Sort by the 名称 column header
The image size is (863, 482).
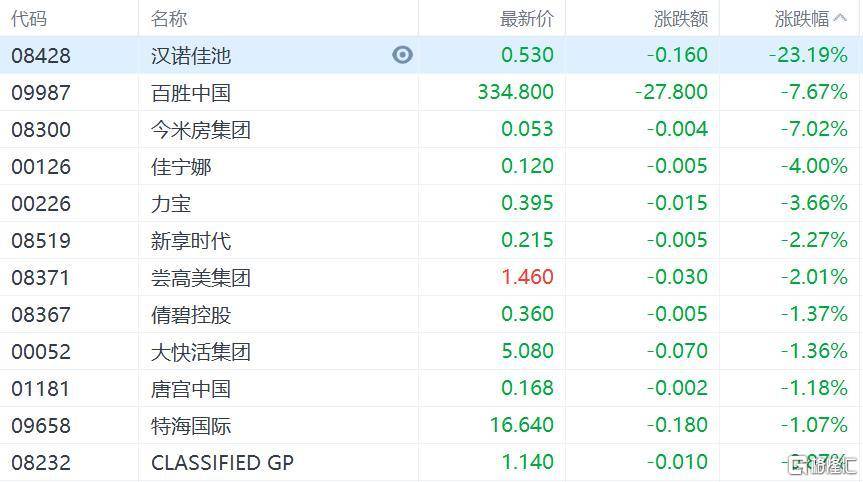tap(169, 18)
